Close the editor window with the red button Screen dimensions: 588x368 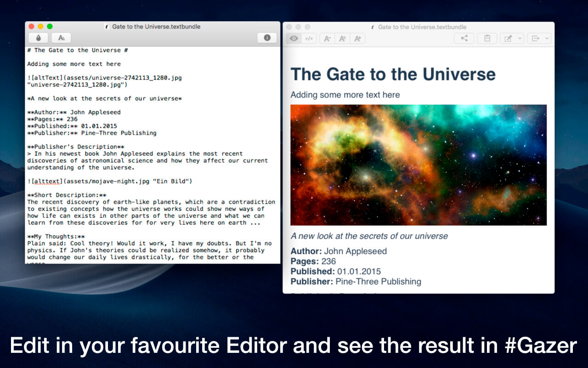pos(32,27)
